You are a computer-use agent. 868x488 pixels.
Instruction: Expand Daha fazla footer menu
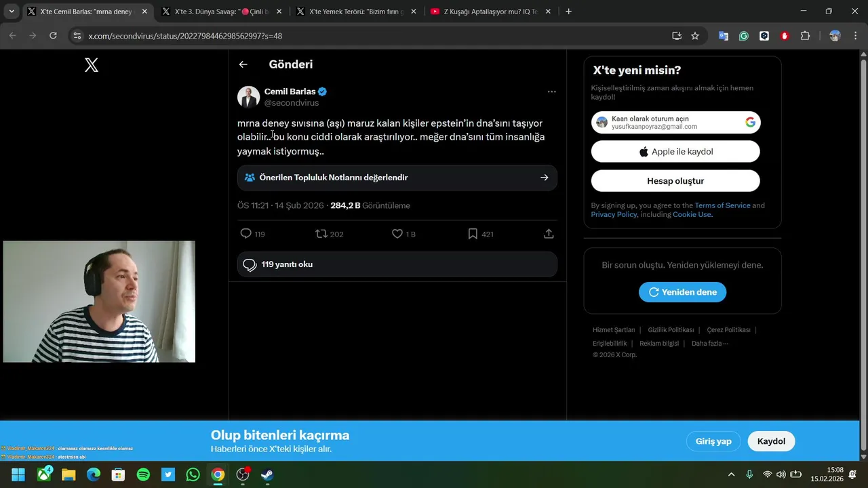[x=710, y=344]
